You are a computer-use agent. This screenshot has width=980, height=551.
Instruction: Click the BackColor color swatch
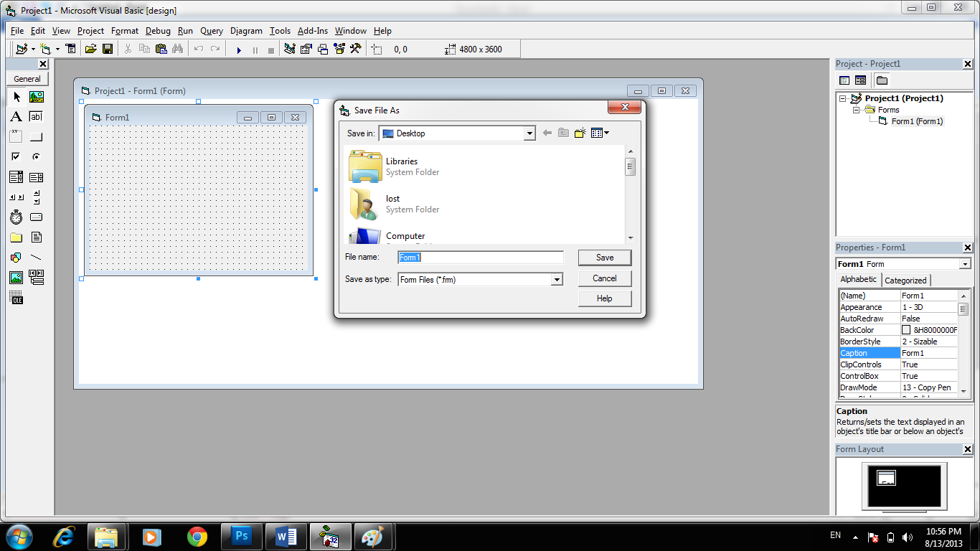click(x=906, y=330)
